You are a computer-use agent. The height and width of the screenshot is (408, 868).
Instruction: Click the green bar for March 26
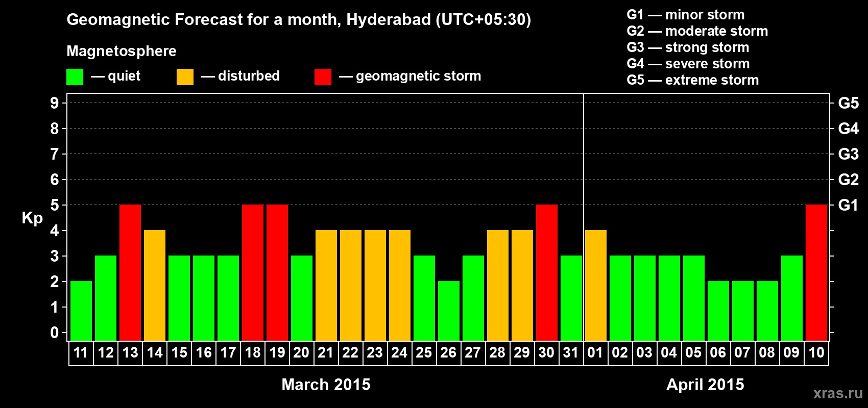point(449,311)
